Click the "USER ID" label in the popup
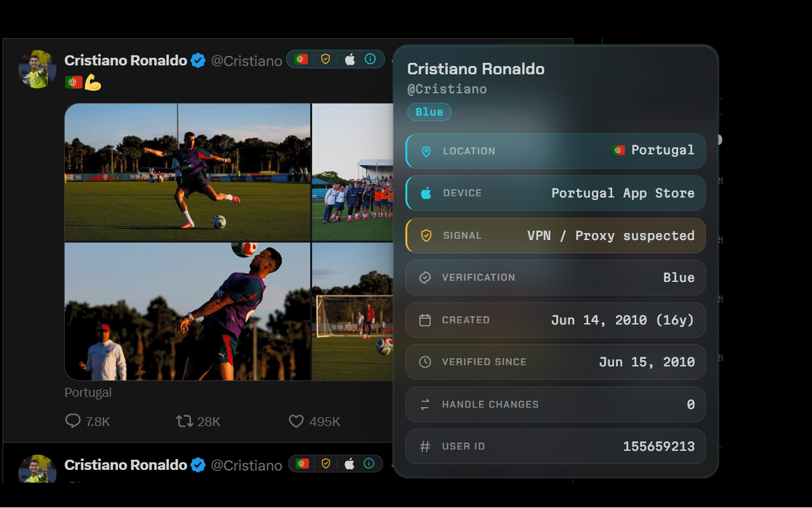The height and width of the screenshot is (508, 812). click(x=464, y=446)
